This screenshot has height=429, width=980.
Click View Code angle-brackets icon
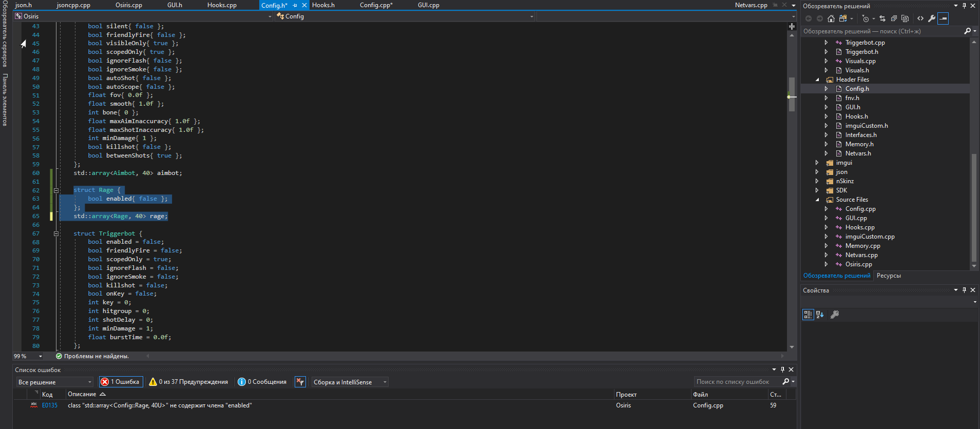coord(920,18)
